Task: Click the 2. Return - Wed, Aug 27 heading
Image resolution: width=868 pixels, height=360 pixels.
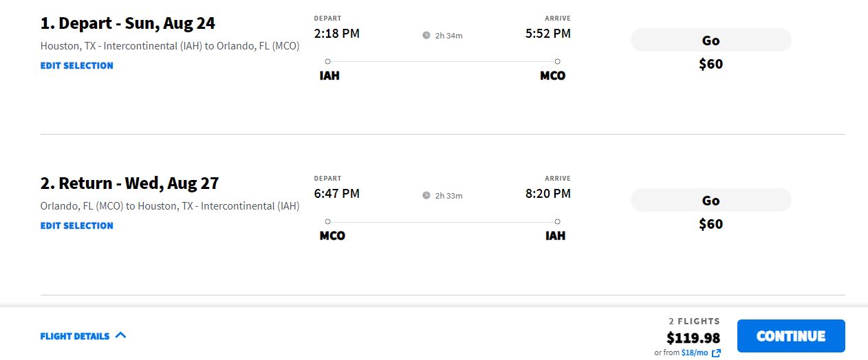Action: [130, 183]
